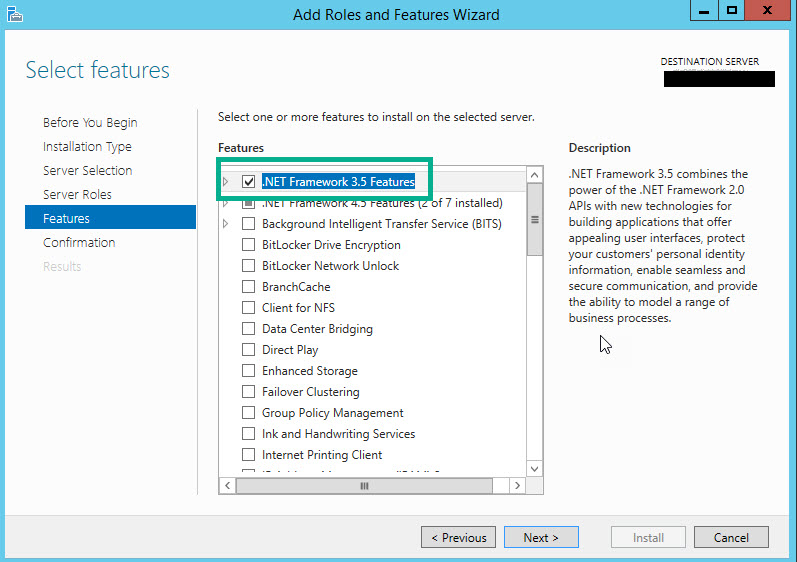This screenshot has height=562, width=797.
Task: Select .NET Framework 3.5 Features label
Action: (x=339, y=181)
